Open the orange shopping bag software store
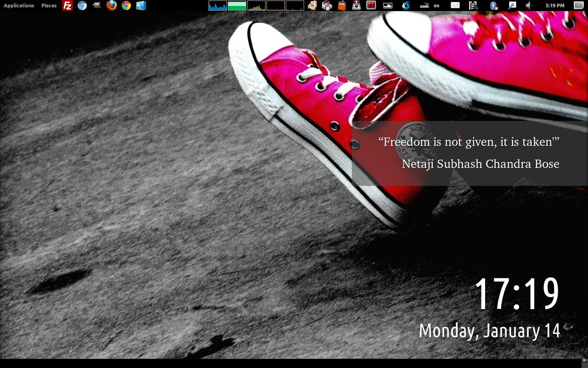Image resolution: width=588 pixels, height=368 pixels. click(342, 6)
